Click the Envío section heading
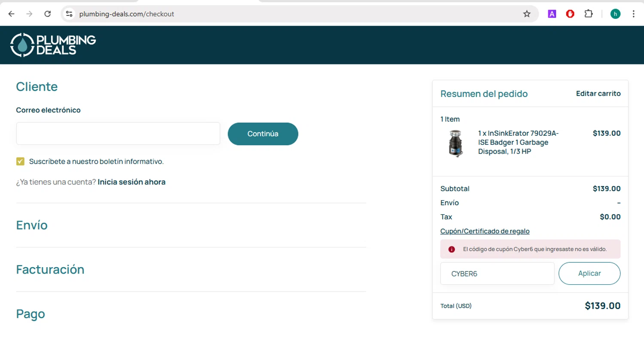Screen dimensions: 644x344 [x=32, y=225]
